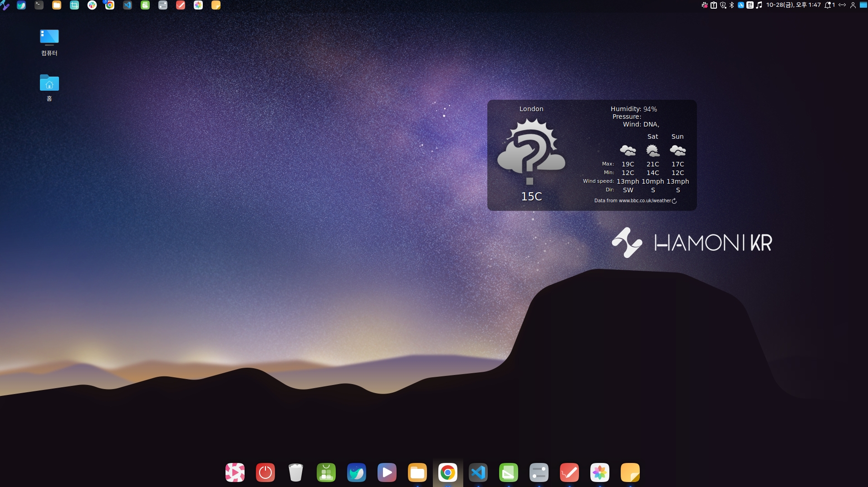
Task: Click the Bluetooth tray icon
Action: coord(731,5)
